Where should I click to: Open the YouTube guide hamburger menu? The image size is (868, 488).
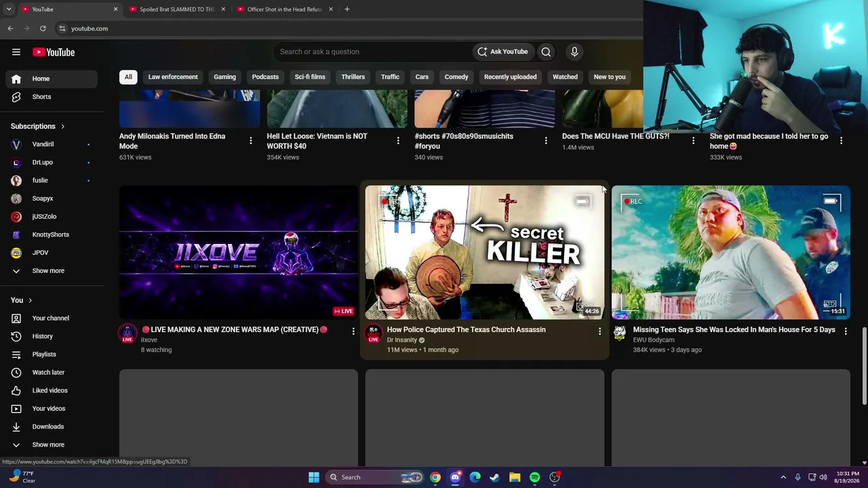(x=16, y=52)
